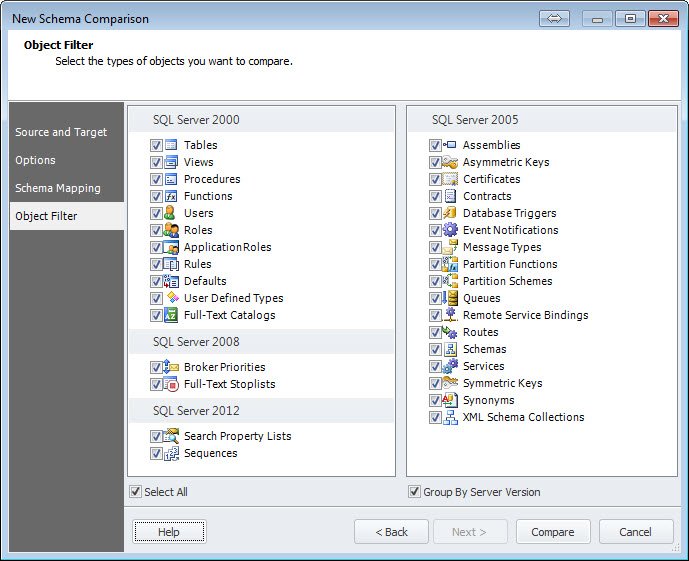
Task: Toggle the Select All checkbox
Action: pyautogui.click(x=135, y=492)
